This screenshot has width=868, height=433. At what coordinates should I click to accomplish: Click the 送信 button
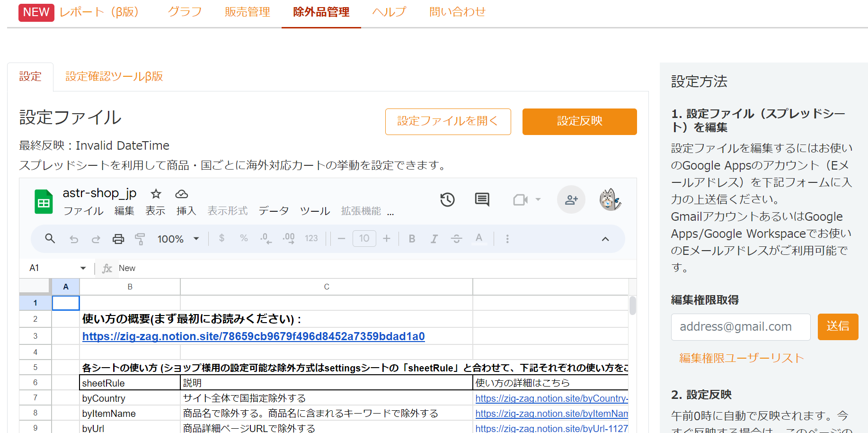[x=838, y=327]
